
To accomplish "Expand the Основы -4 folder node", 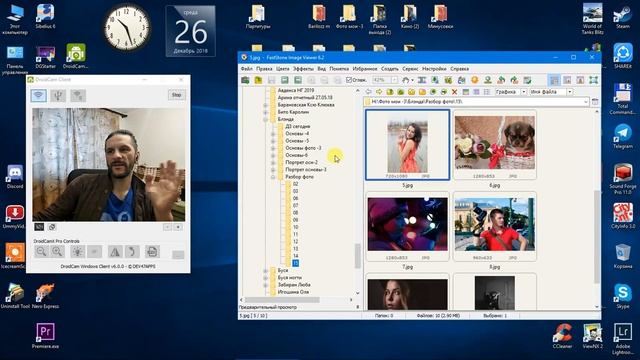I will [273, 133].
